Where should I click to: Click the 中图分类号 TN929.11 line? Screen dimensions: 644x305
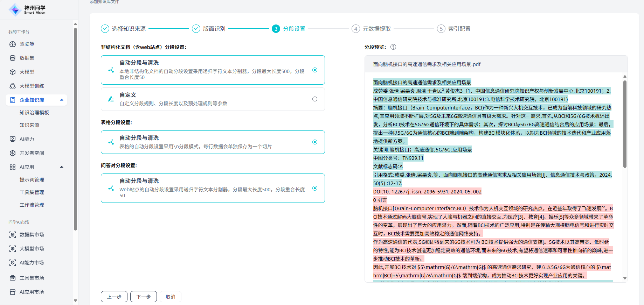tap(398, 158)
